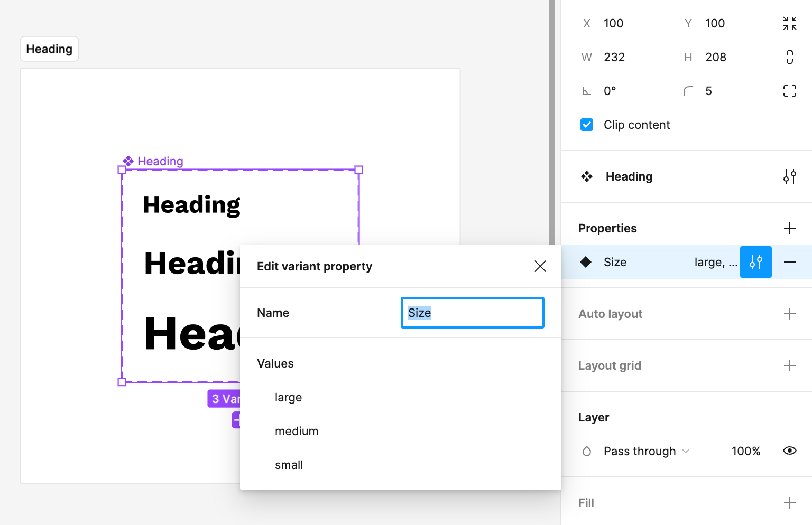Select the medium value in Values list
Screen dimensions: 812x525
(297, 431)
